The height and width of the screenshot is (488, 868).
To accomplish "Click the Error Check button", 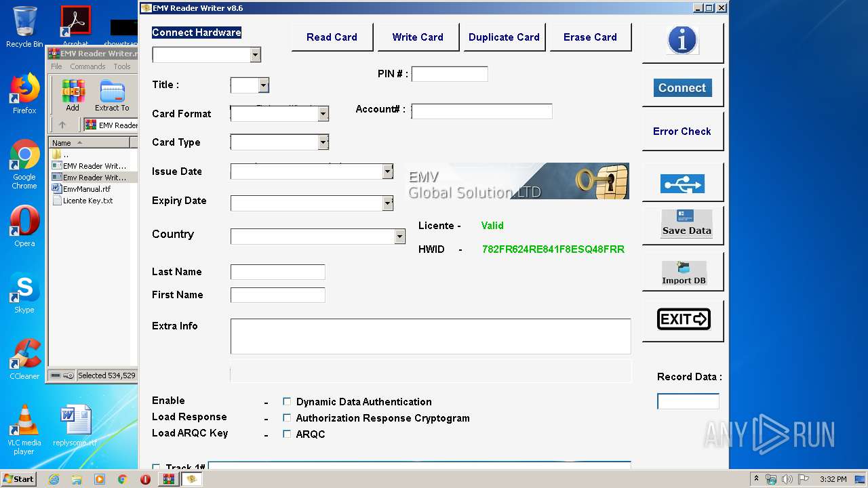I will click(x=682, y=131).
